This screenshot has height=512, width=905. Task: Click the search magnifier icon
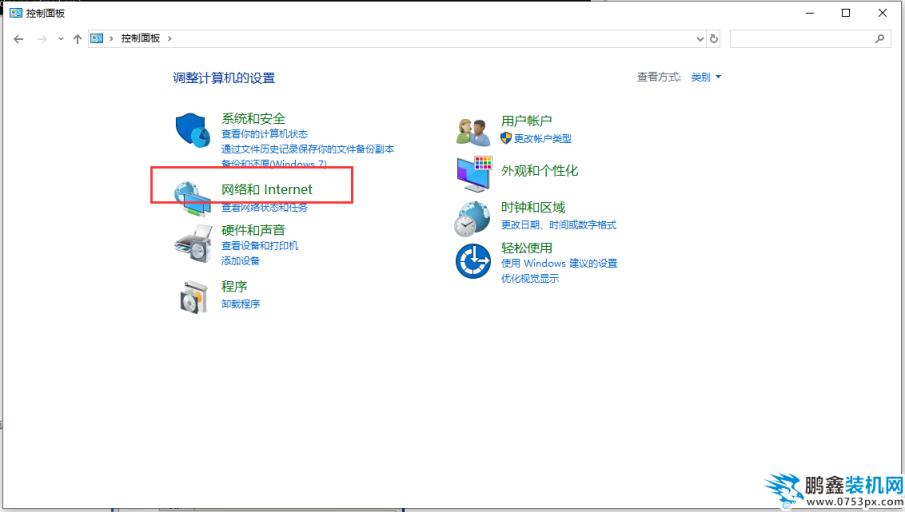(x=880, y=39)
